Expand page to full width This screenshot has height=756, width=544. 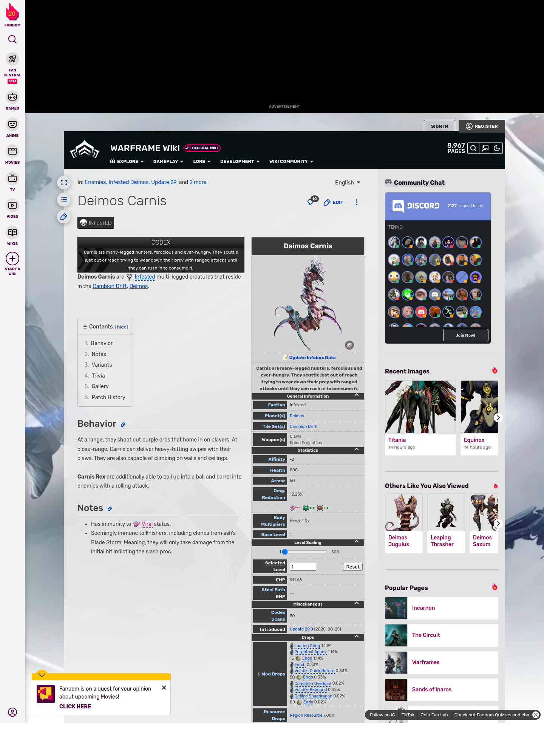64,183
